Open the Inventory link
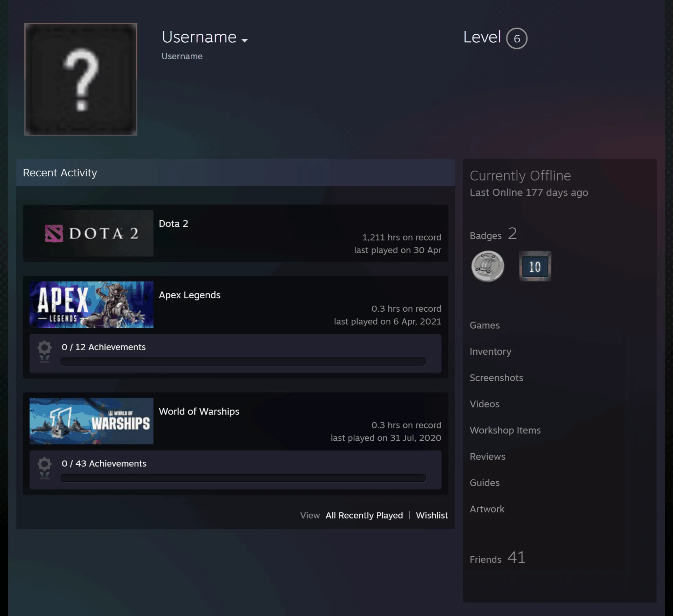 point(490,351)
